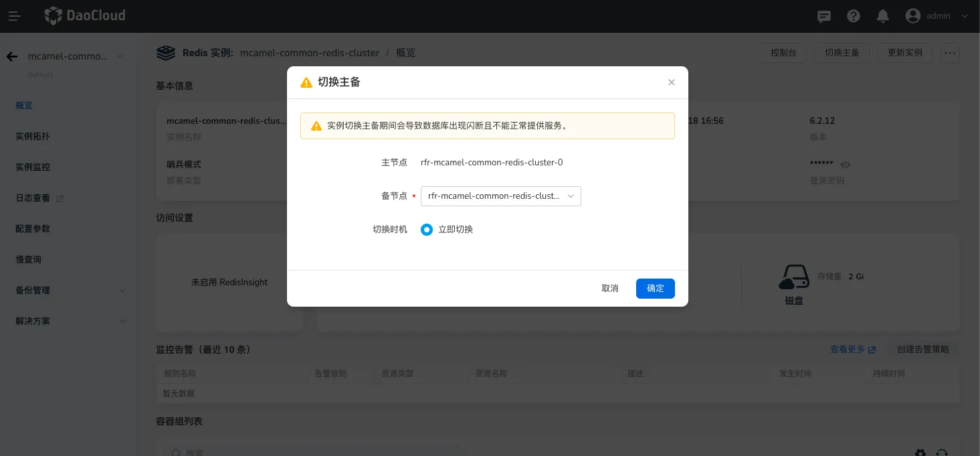
Task: Click the admin user avatar icon
Action: tap(912, 16)
